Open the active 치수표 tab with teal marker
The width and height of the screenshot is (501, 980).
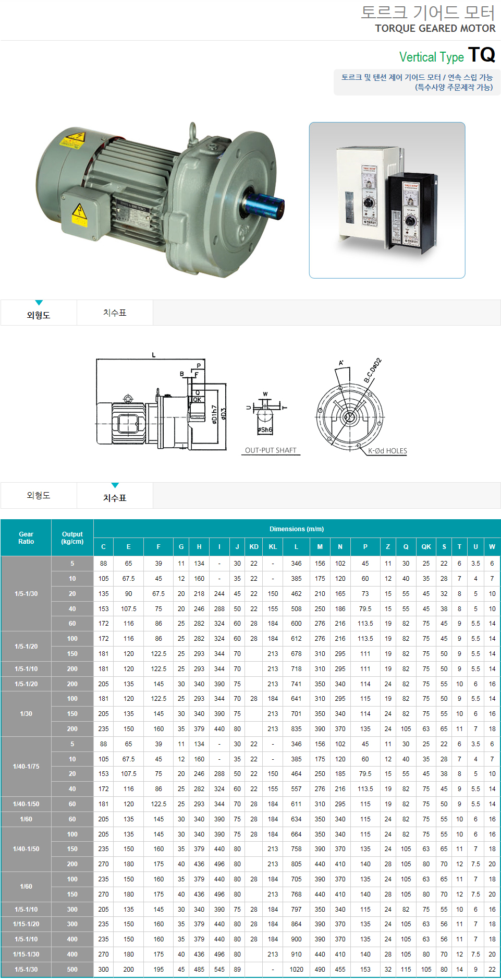[115, 498]
